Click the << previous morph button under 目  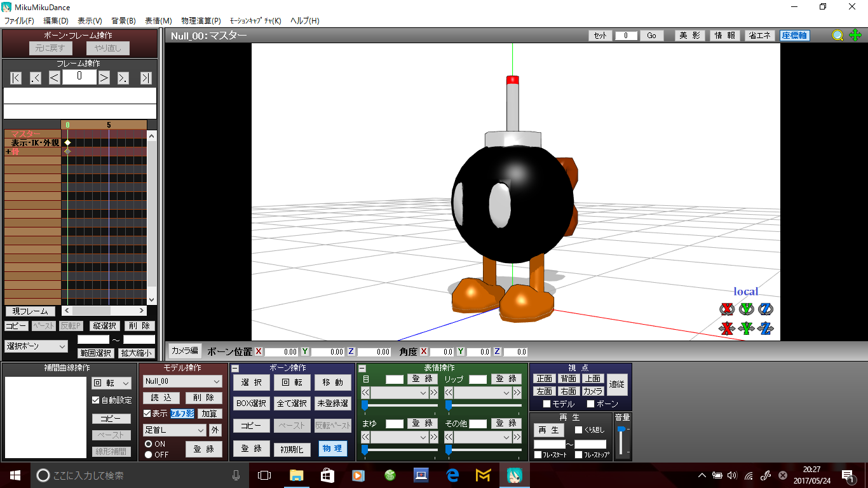click(x=365, y=393)
